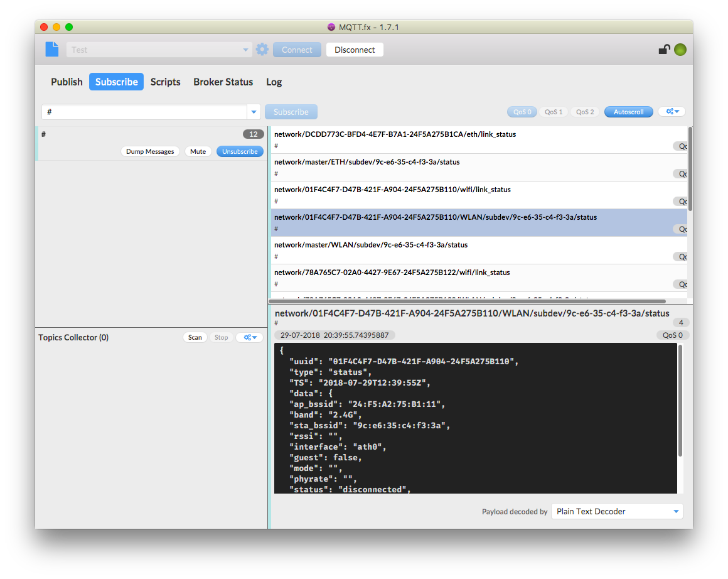Click the message number 4 badge
The height and width of the screenshot is (579, 728).
(681, 323)
